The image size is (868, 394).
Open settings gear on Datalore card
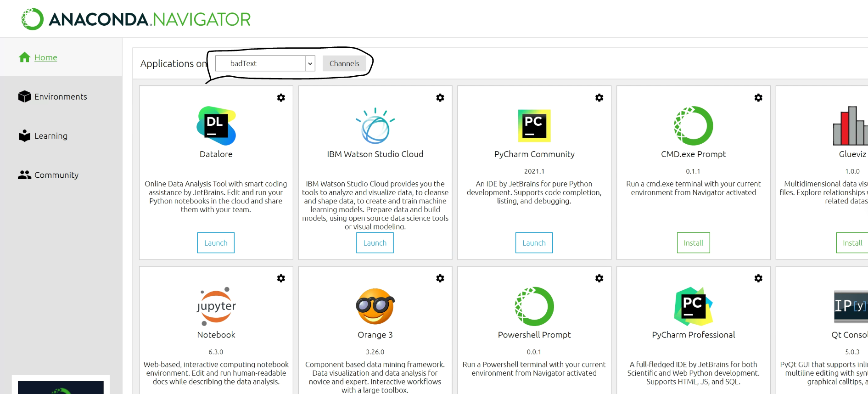[281, 97]
